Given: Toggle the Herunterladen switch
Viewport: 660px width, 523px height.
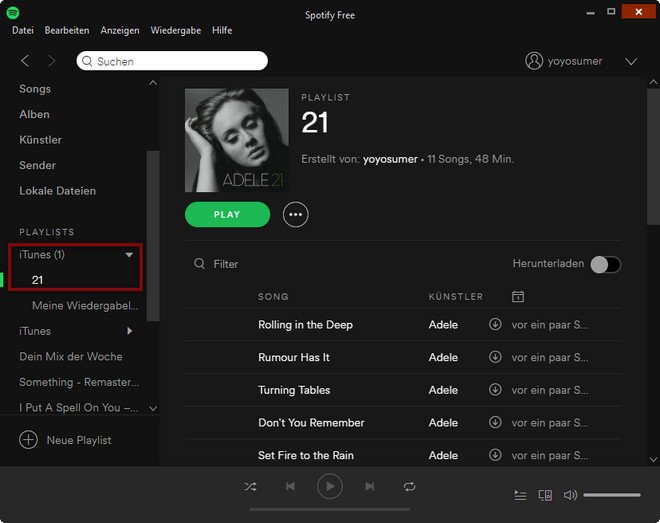Looking at the screenshot, I should pos(605,265).
